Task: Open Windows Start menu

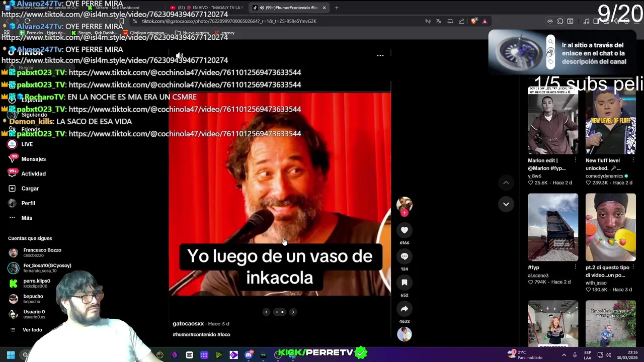Action: coord(11,355)
